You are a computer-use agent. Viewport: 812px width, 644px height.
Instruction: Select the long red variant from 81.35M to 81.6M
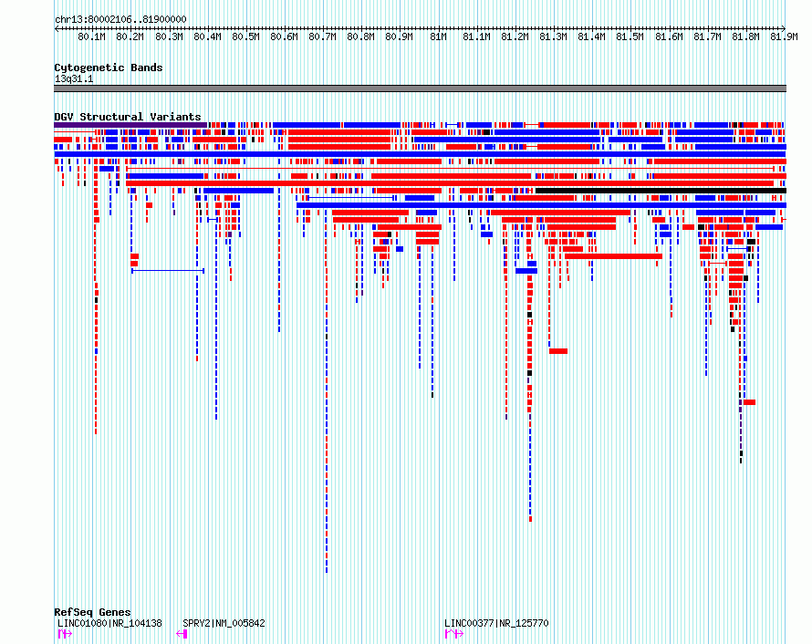[x=613, y=256]
